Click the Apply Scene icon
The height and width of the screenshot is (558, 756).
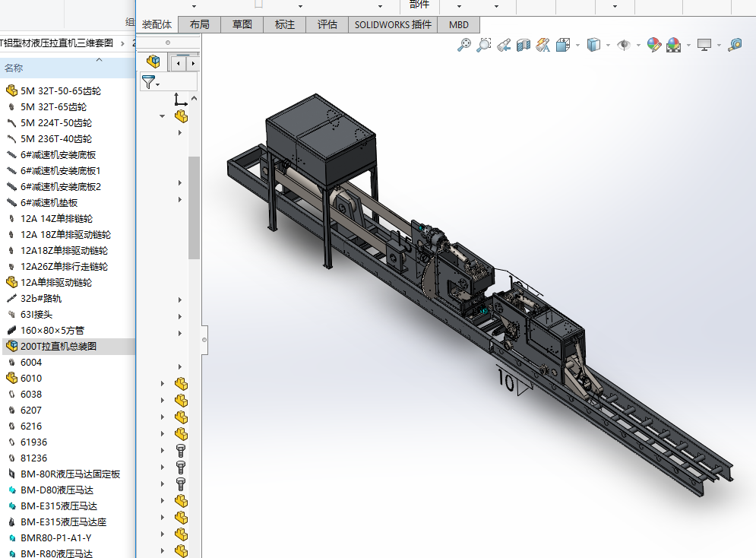coord(673,46)
